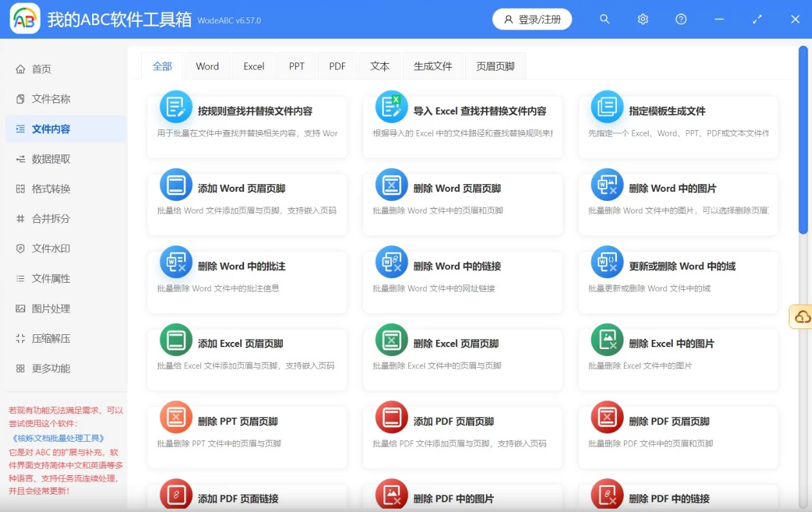The image size is (812, 512).
Task: Click the 指定模板生成文件 icon
Action: coord(607,107)
